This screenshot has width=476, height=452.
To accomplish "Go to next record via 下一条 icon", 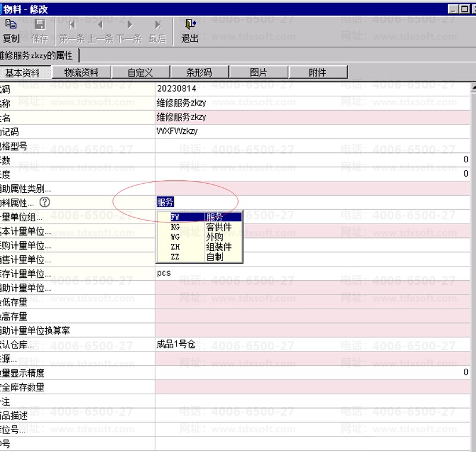I will tap(130, 24).
